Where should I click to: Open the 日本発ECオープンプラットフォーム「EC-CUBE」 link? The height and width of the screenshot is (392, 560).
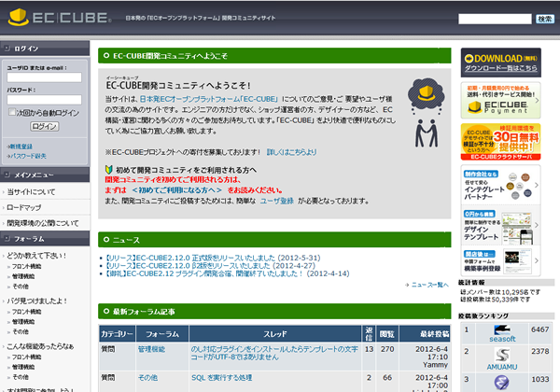point(209,99)
